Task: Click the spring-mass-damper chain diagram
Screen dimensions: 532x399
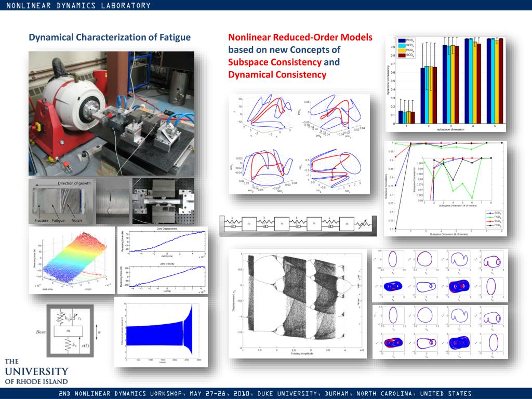Action: [298, 225]
